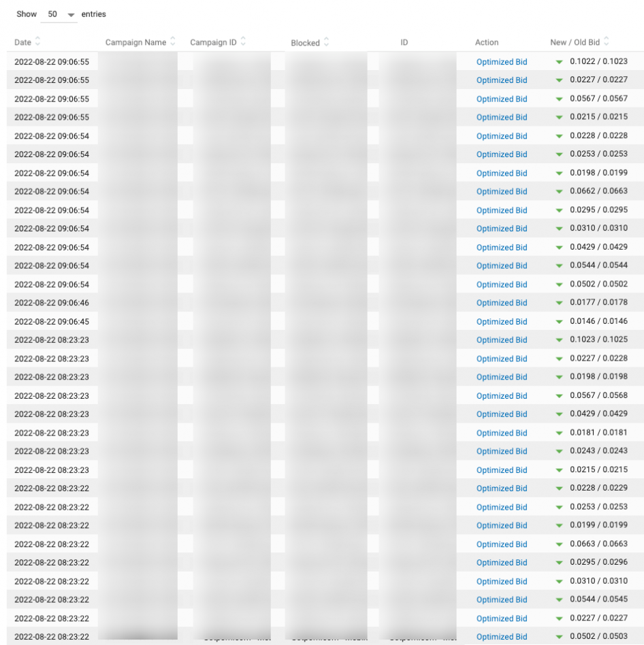Image resolution: width=644 pixels, height=645 pixels.
Task: Click the Date column header label
Action: click(22, 42)
